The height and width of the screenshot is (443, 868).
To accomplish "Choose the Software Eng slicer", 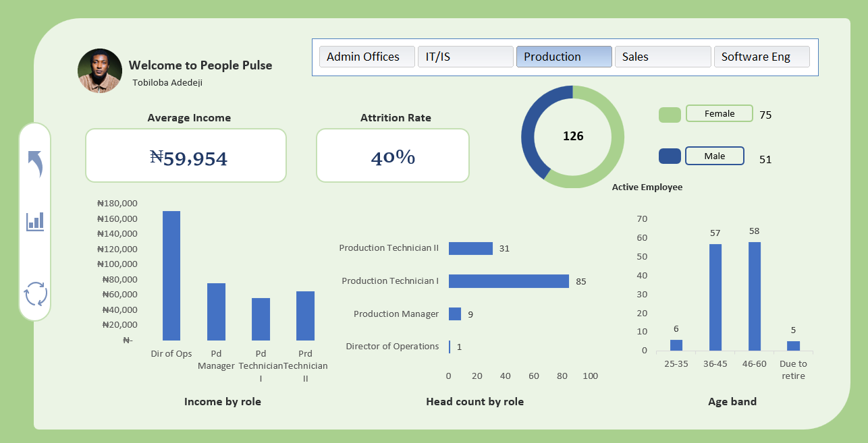I will point(761,57).
